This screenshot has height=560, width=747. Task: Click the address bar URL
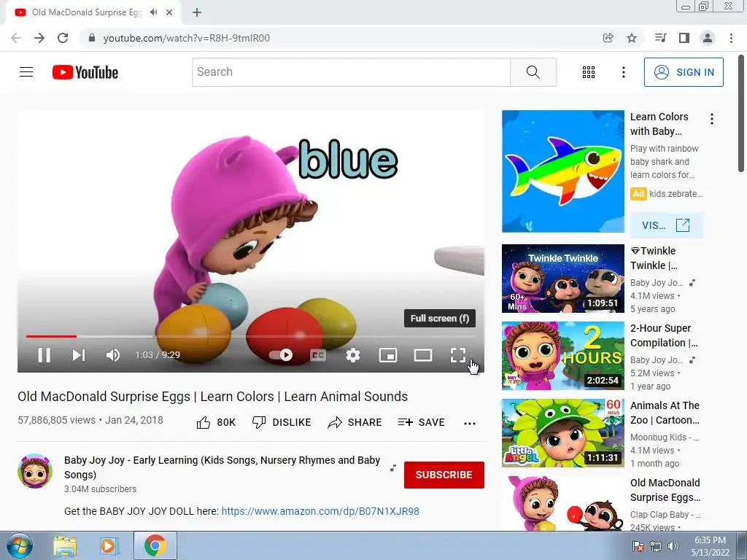[x=186, y=38]
